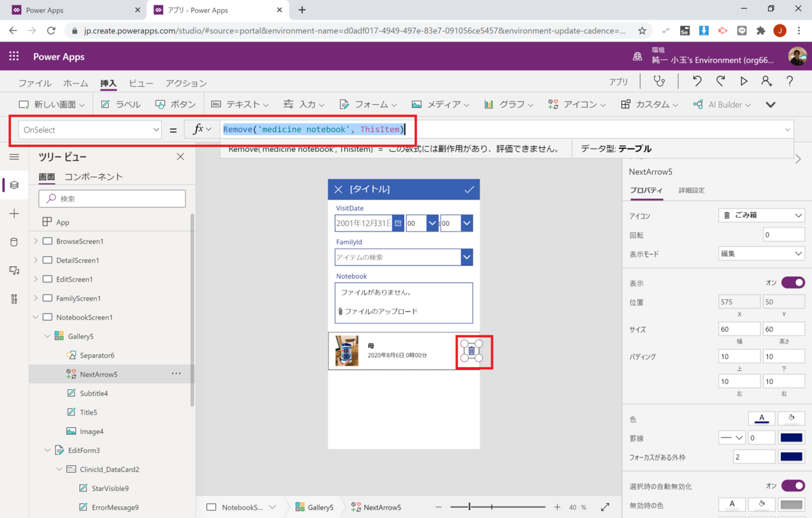Open the アイコン ごみ箱 dropdown

(x=761, y=215)
